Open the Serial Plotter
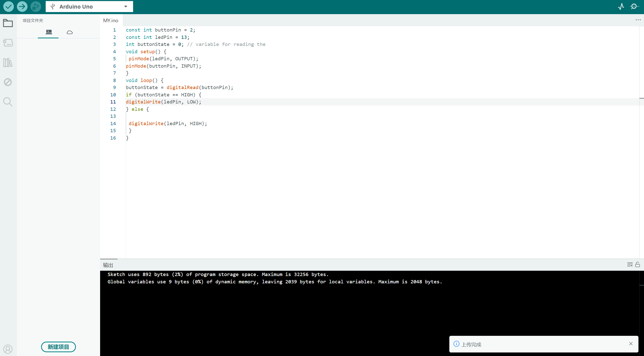Screen dimensions: 644x356 tap(621, 7)
